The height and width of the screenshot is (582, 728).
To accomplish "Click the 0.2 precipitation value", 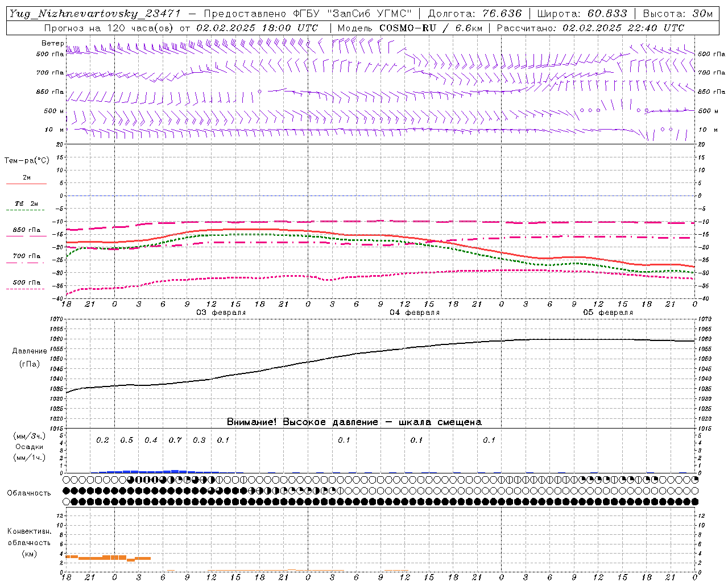I will (x=102, y=440).
